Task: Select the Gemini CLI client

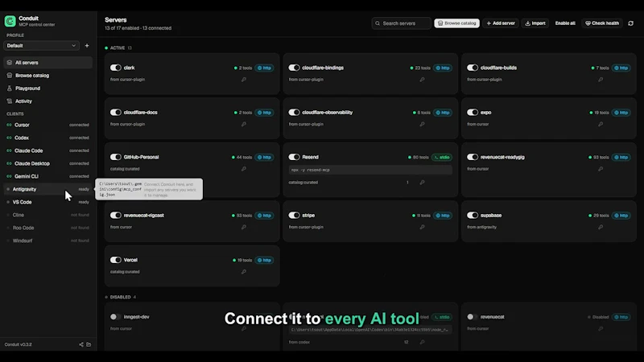Action: coord(48,176)
